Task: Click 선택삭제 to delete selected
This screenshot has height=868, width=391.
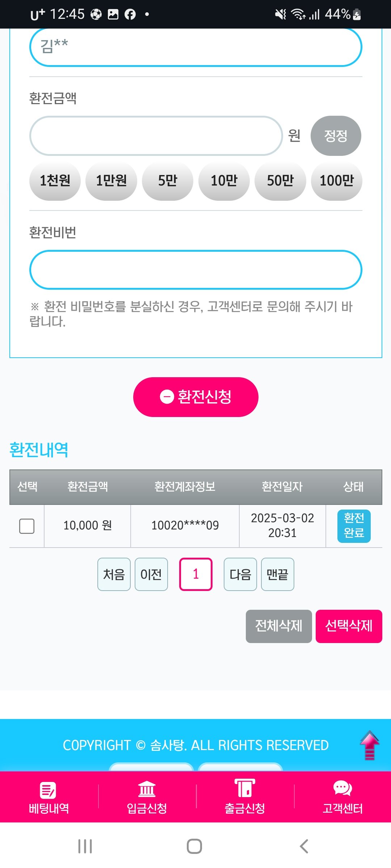Action: 349,626
